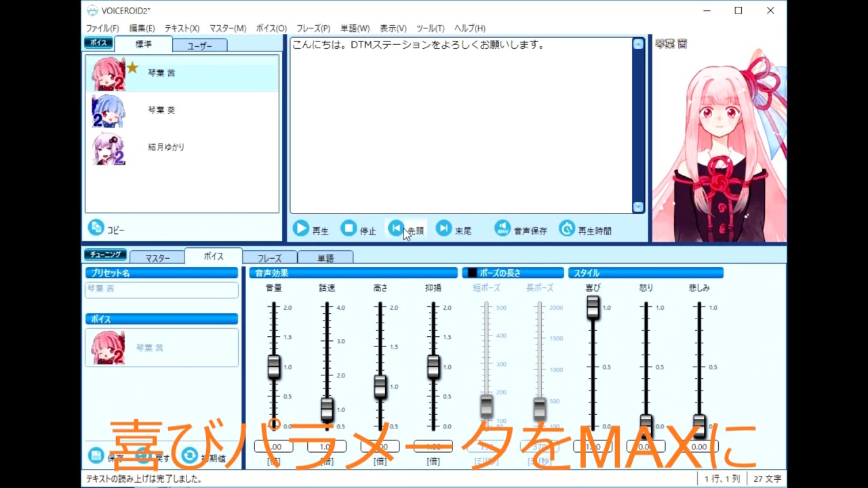Click the 話速 speed slider handle
This screenshot has width=868, height=488.
[327, 409]
